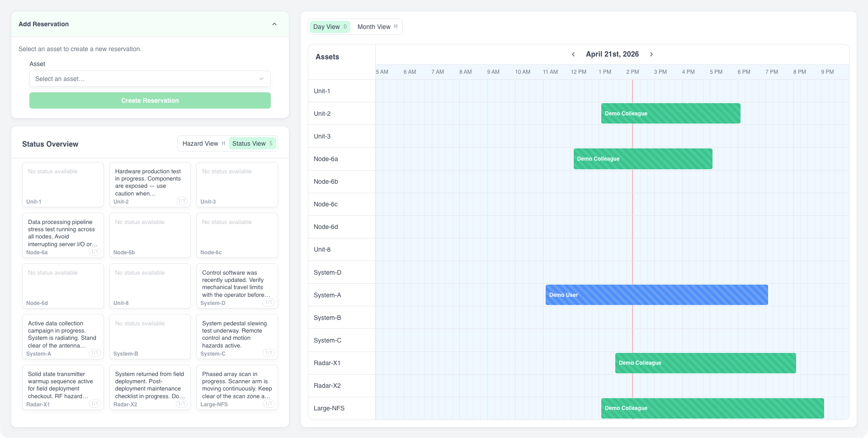Select the Node-6b asset row label
The width and height of the screenshot is (868, 438).
[x=326, y=181]
